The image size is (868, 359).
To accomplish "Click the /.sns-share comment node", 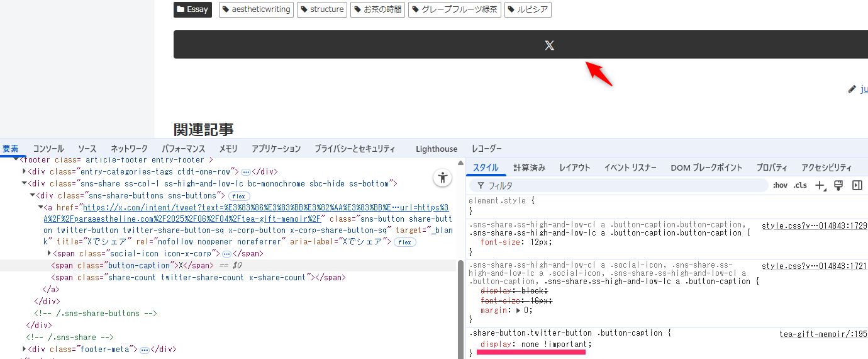I will [69, 337].
